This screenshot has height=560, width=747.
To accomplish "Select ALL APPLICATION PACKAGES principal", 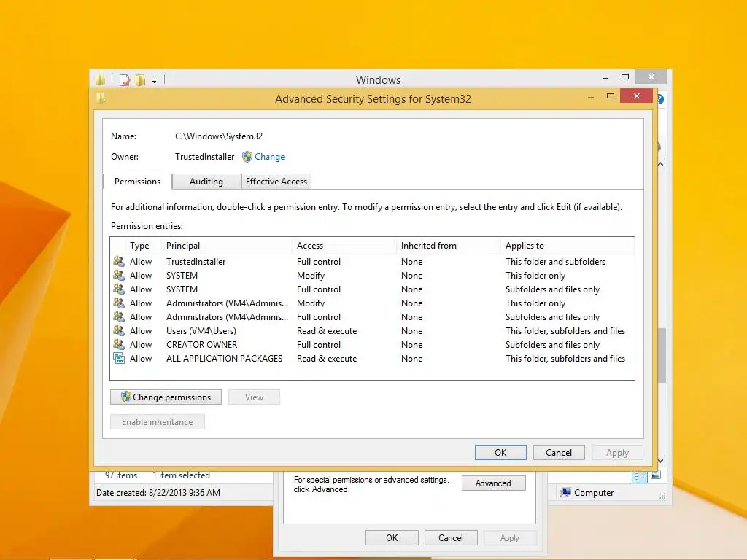I will pos(224,358).
